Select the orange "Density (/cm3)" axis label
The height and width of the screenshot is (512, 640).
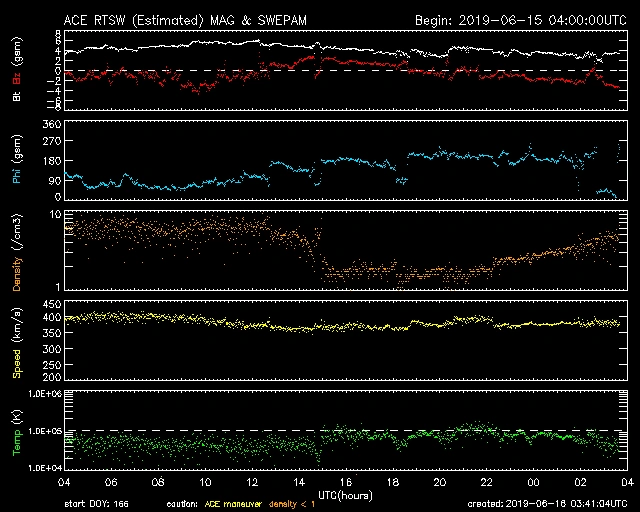(17, 252)
